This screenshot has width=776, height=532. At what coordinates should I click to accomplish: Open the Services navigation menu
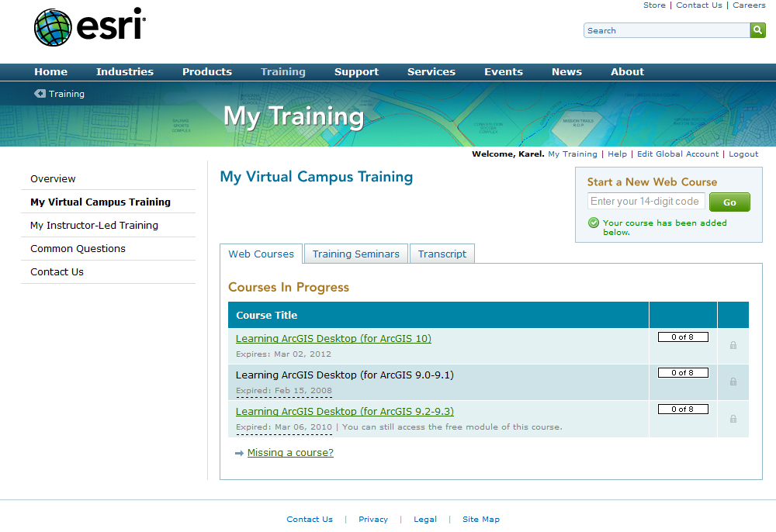431,71
